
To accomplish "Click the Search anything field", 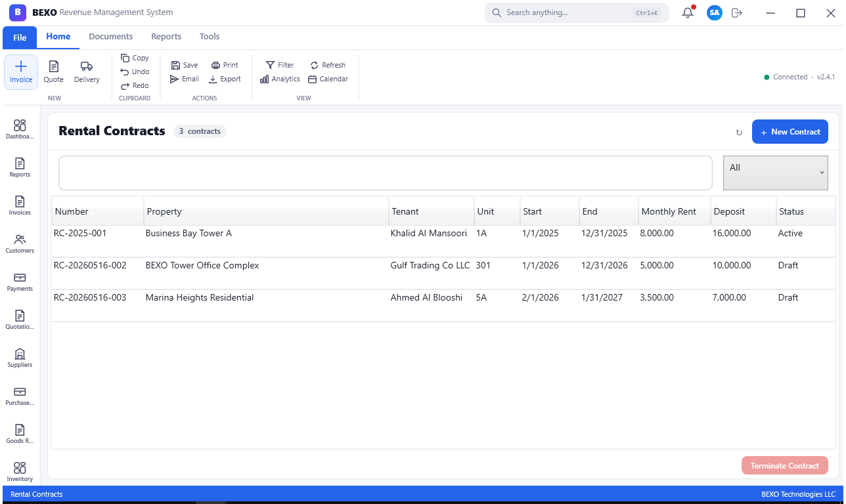I will pos(577,12).
